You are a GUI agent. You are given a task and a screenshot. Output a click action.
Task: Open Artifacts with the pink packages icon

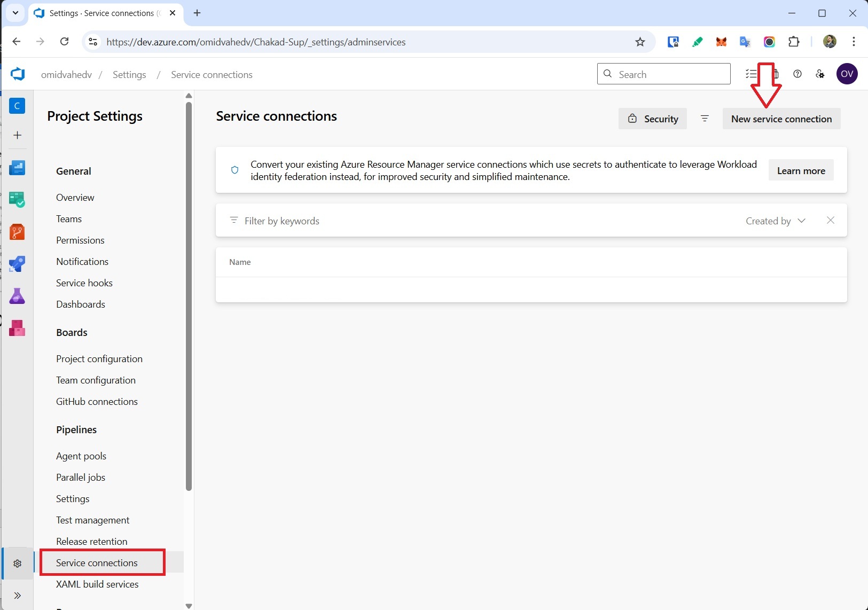pos(18,328)
